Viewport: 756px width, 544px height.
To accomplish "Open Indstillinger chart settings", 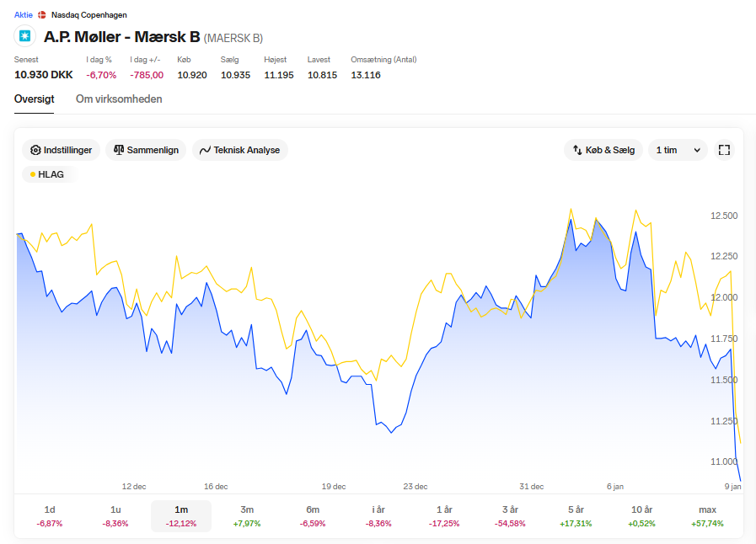I will point(61,150).
